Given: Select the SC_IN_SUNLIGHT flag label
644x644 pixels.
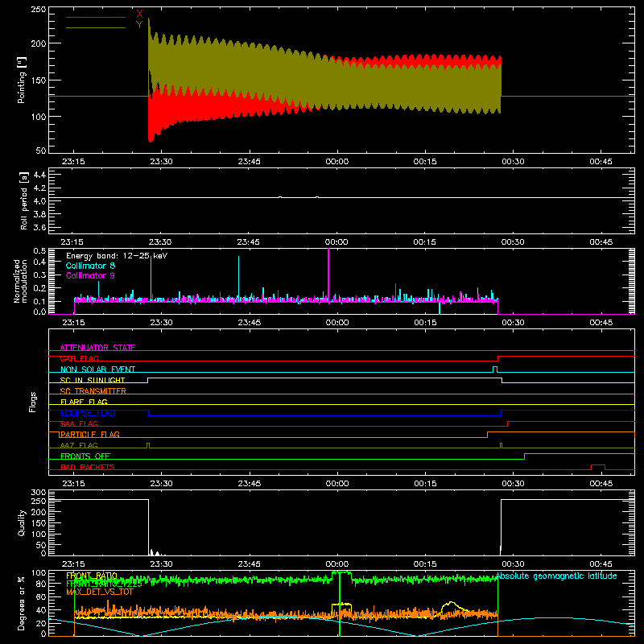Looking at the screenshot, I should pos(93,380).
